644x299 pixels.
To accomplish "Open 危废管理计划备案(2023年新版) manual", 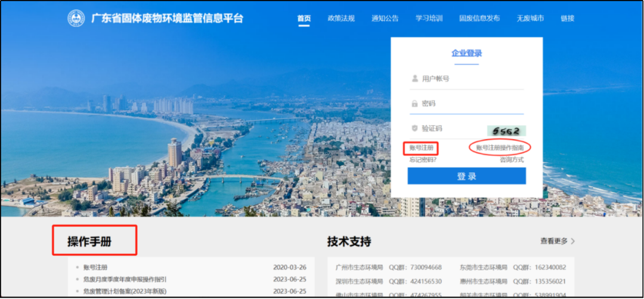I will 125,291.
